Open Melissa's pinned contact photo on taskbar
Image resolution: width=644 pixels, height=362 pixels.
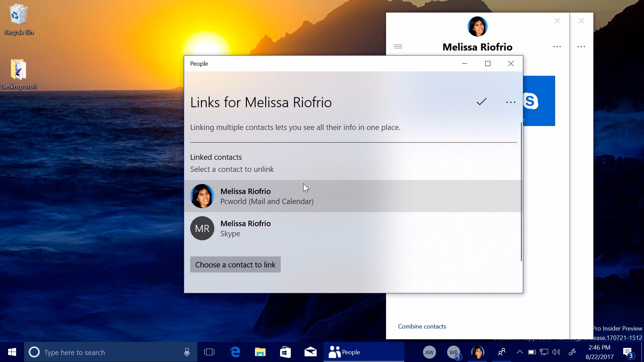tap(478, 352)
